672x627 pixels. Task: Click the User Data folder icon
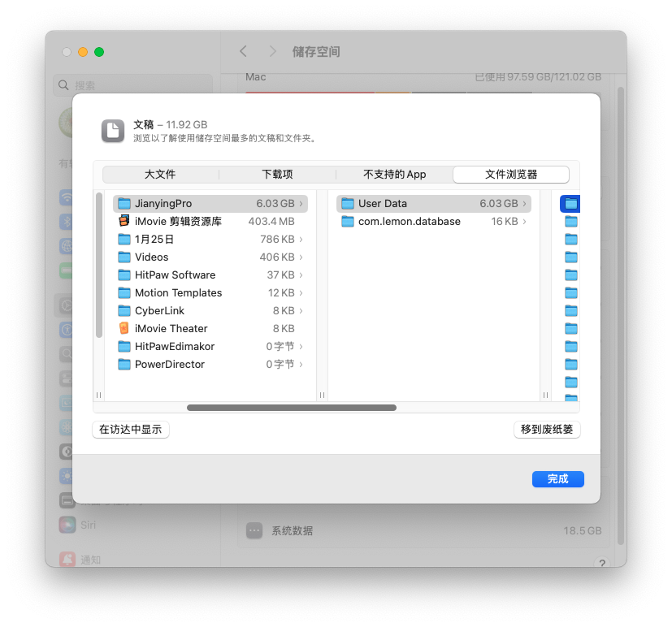point(348,203)
